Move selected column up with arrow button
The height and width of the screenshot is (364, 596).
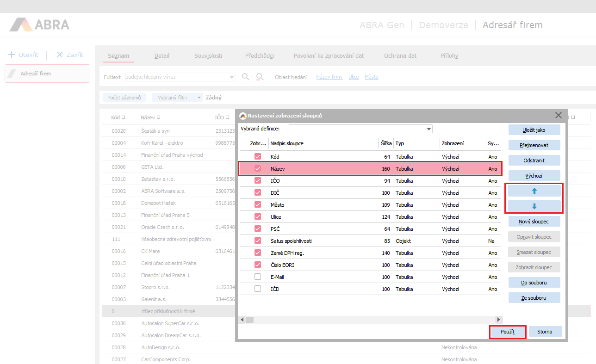click(x=534, y=191)
